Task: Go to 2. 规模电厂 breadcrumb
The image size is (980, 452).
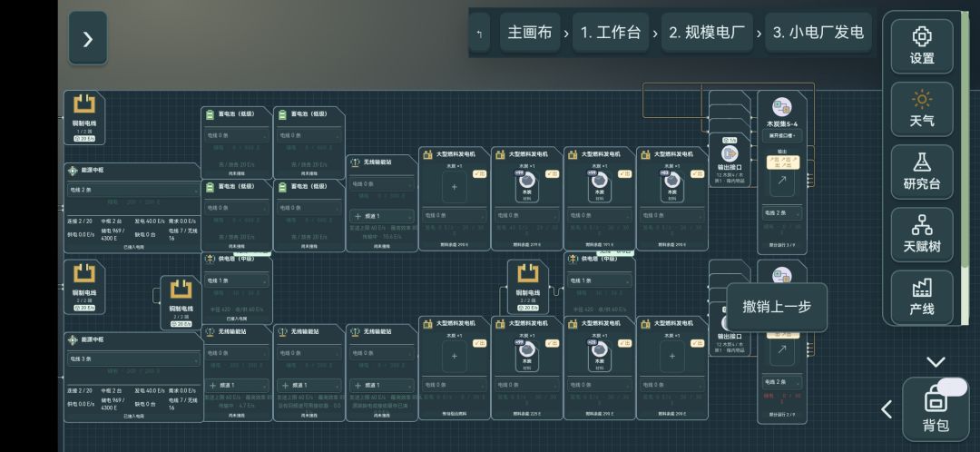Action: pos(707,33)
